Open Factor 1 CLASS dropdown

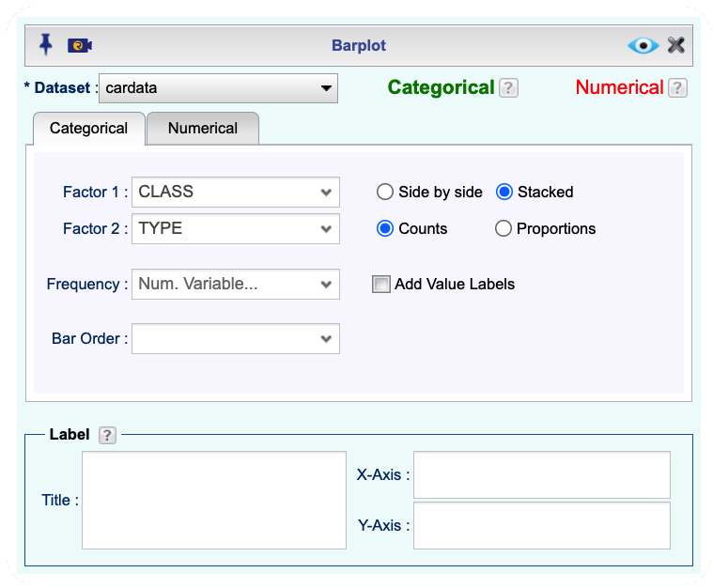[236, 192]
